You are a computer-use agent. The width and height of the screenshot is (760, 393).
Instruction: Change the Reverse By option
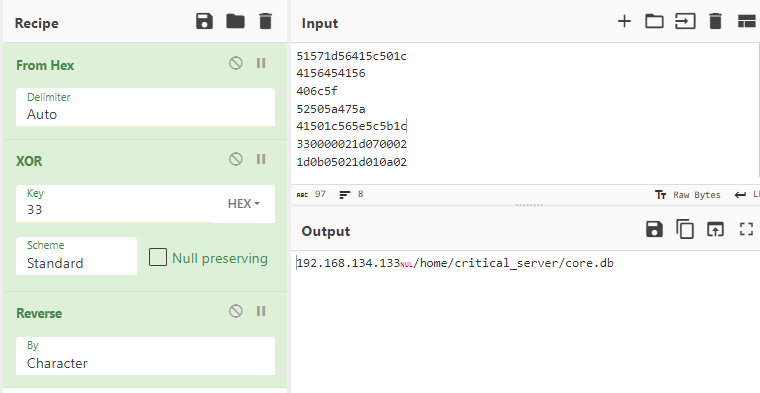pos(145,356)
